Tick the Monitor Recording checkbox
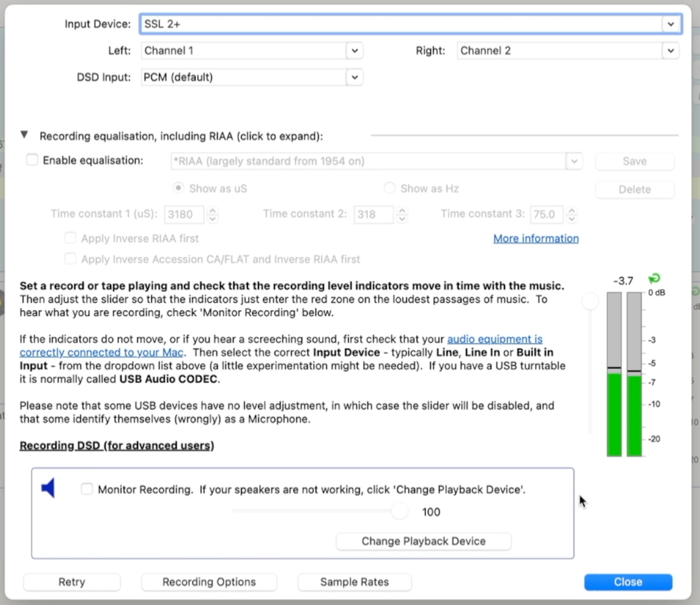The image size is (700, 605). coord(87,489)
